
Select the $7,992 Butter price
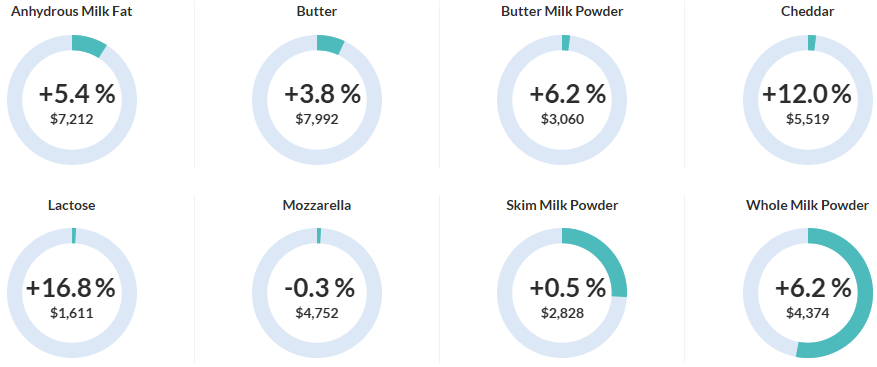coord(317,119)
